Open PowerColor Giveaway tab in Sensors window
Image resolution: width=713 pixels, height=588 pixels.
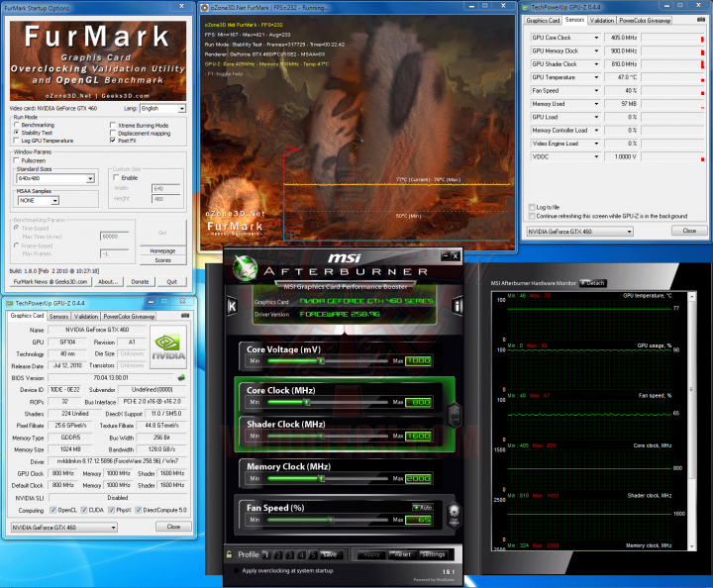tap(645, 21)
